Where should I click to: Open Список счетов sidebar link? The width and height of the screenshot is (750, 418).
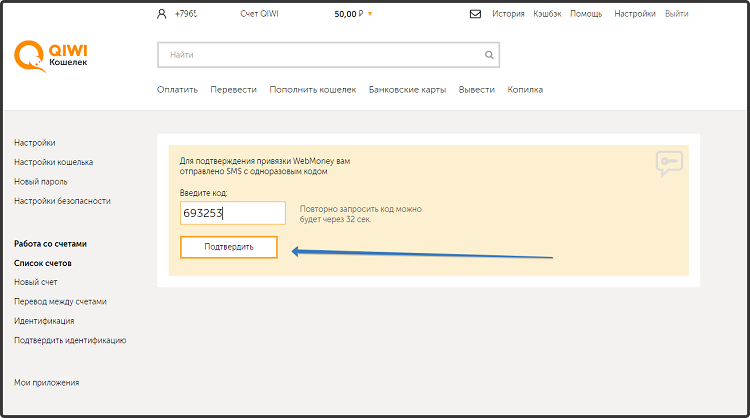tap(43, 263)
